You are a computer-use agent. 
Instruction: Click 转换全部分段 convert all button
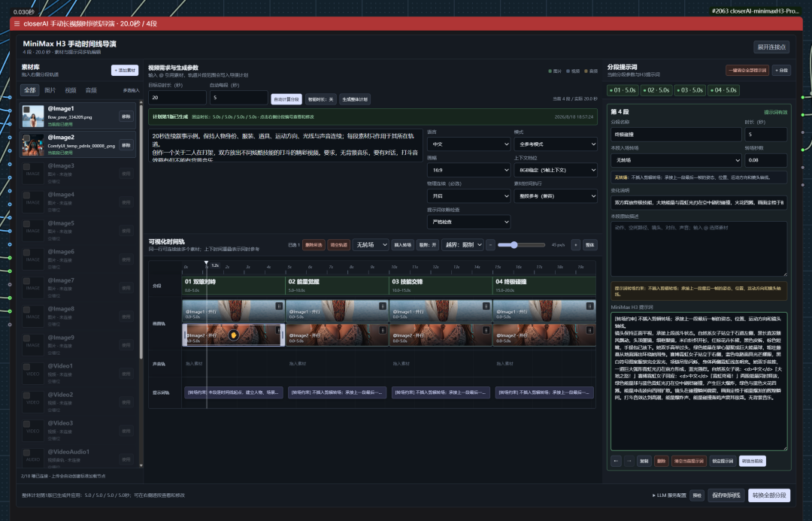click(x=769, y=495)
